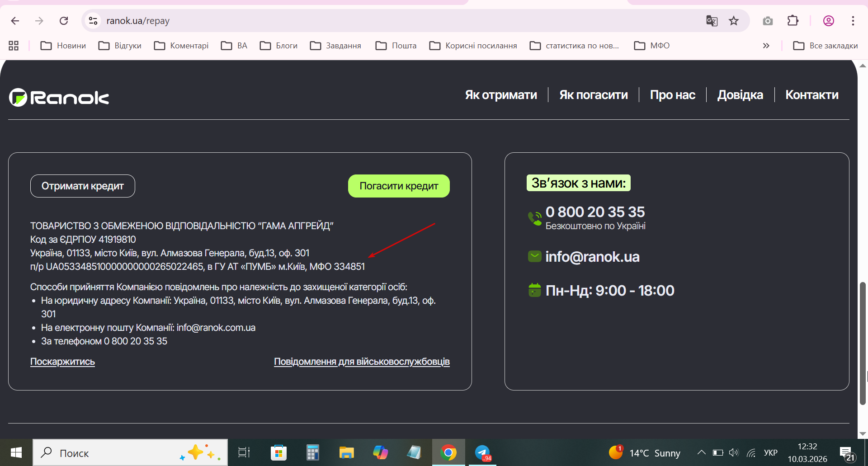Open the Довідка page

coord(740,95)
